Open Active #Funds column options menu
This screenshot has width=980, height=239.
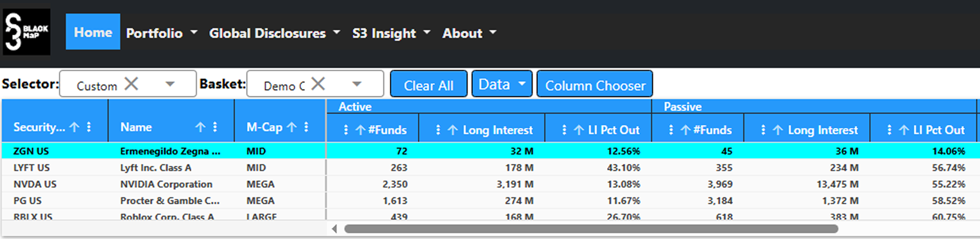tap(346, 130)
